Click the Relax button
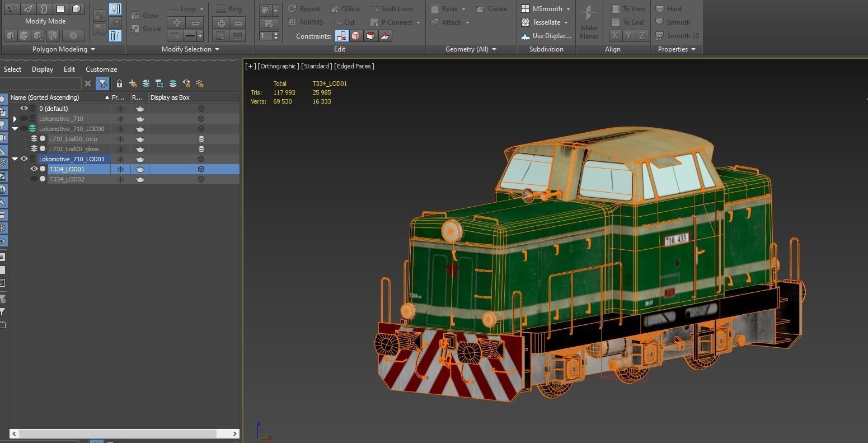Viewport: 868px width, 443px height. coord(449,9)
